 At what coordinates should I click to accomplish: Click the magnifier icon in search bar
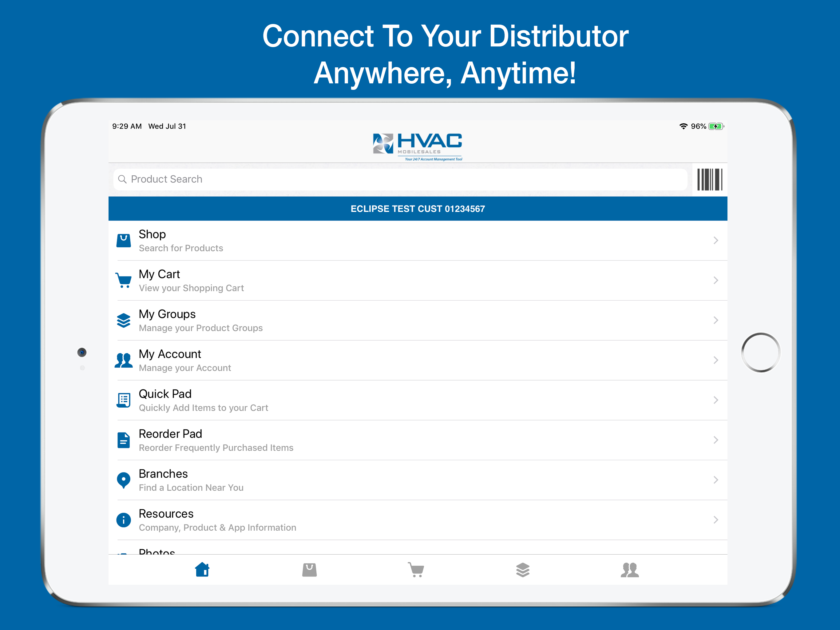122,179
